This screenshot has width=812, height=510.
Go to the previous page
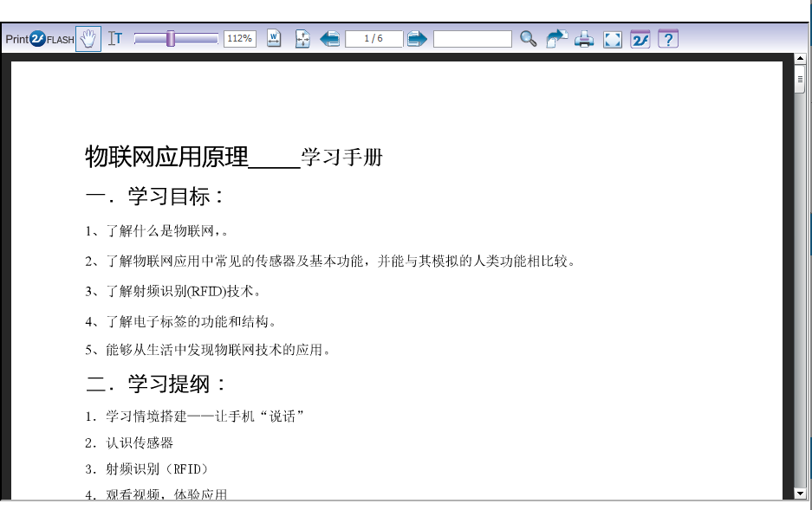(330, 39)
